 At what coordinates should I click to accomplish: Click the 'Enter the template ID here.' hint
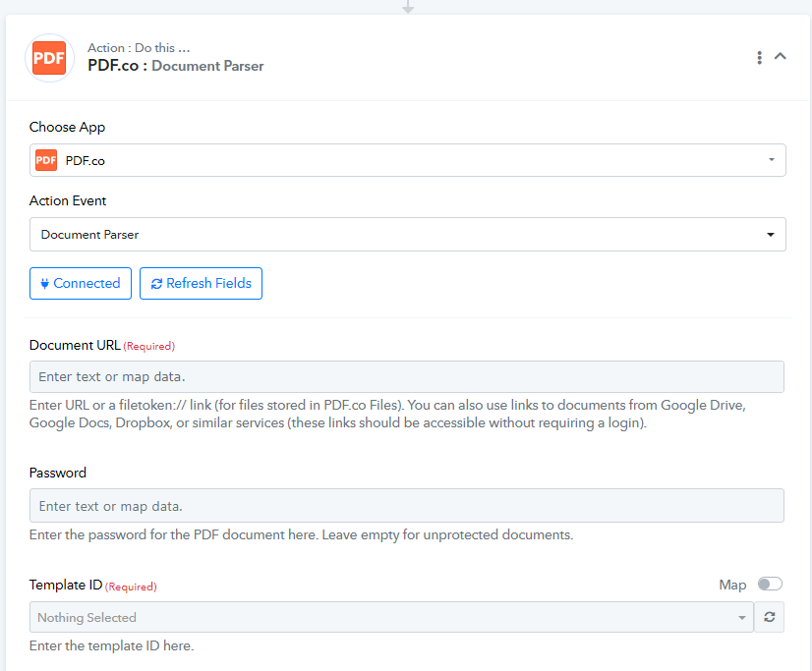click(x=112, y=645)
